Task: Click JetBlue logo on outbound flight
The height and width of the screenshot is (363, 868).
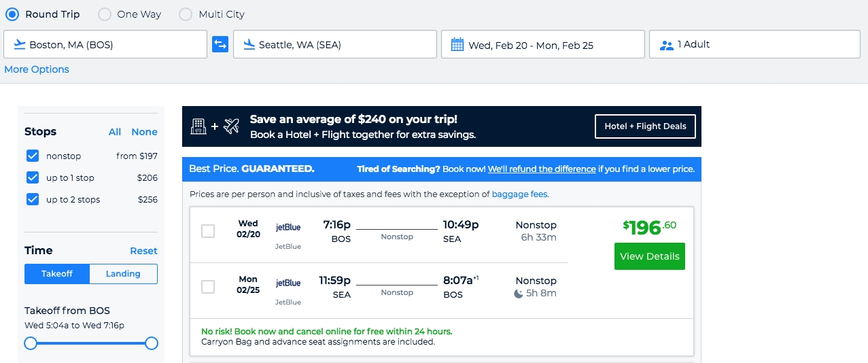Action: click(x=288, y=227)
